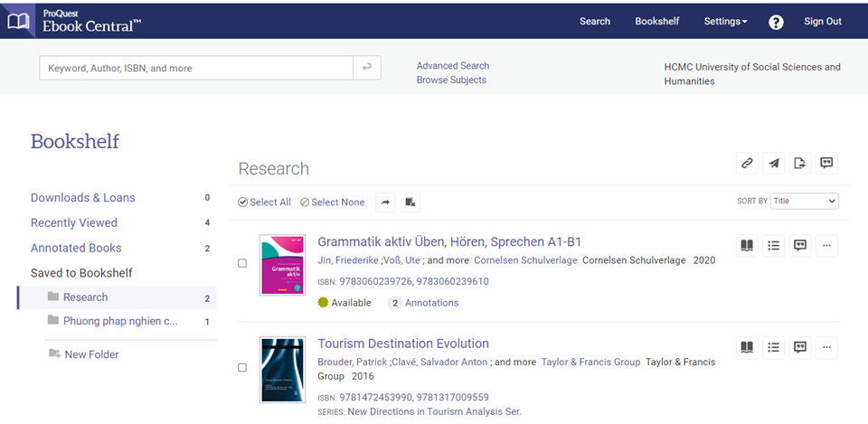Click the share folder link icon

tap(747, 164)
